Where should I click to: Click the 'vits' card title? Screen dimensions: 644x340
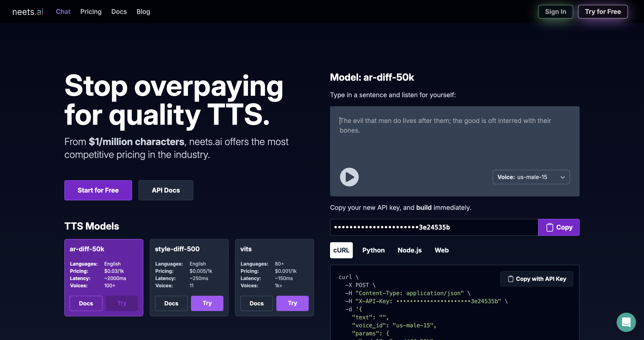point(246,249)
